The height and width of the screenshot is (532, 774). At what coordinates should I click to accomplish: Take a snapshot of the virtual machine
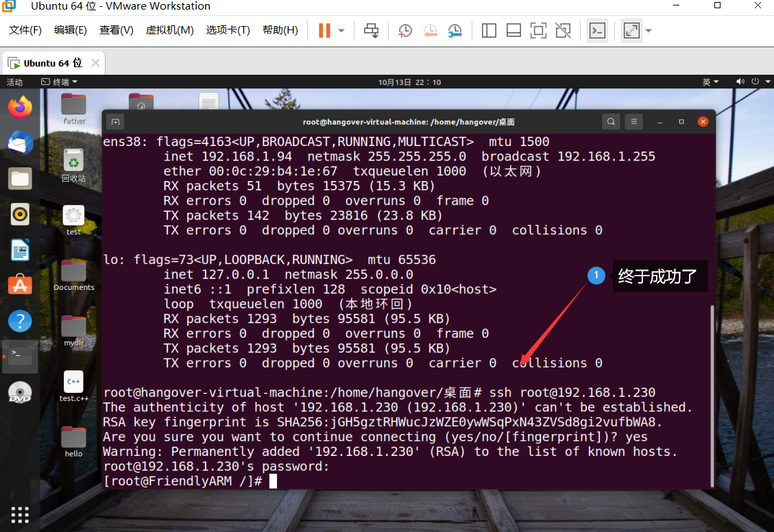click(404, 30)
